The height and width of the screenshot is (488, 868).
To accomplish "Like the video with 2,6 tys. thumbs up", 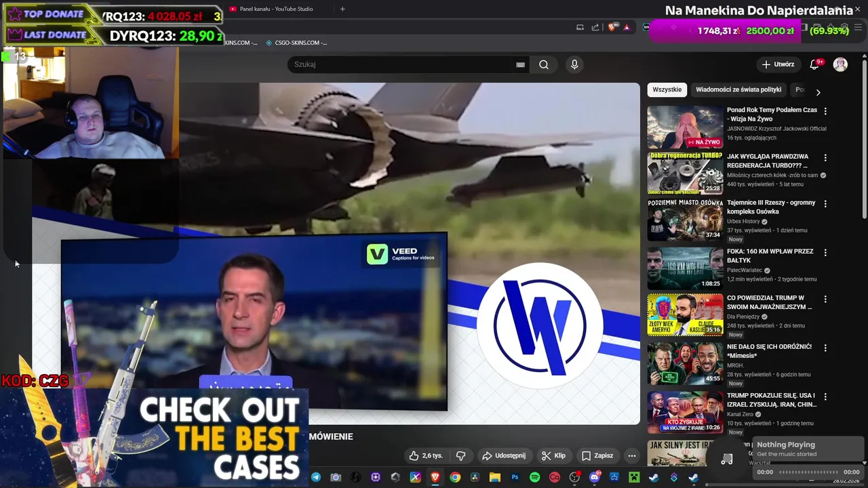I will coord(425,455).
